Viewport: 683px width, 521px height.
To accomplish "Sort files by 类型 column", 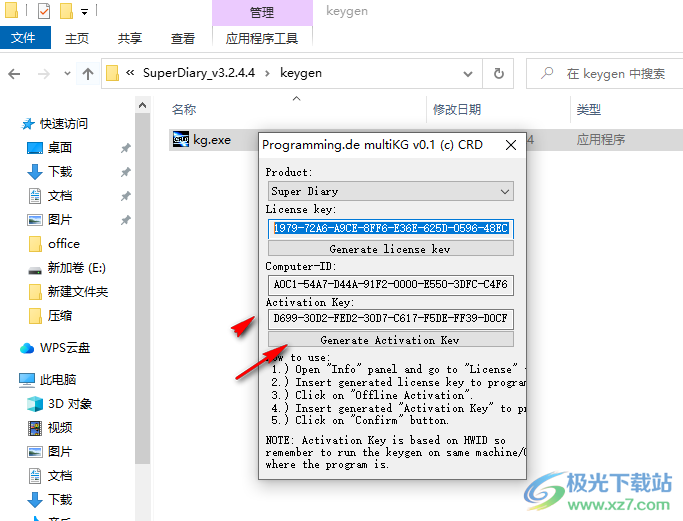I will tap(588, 109).
